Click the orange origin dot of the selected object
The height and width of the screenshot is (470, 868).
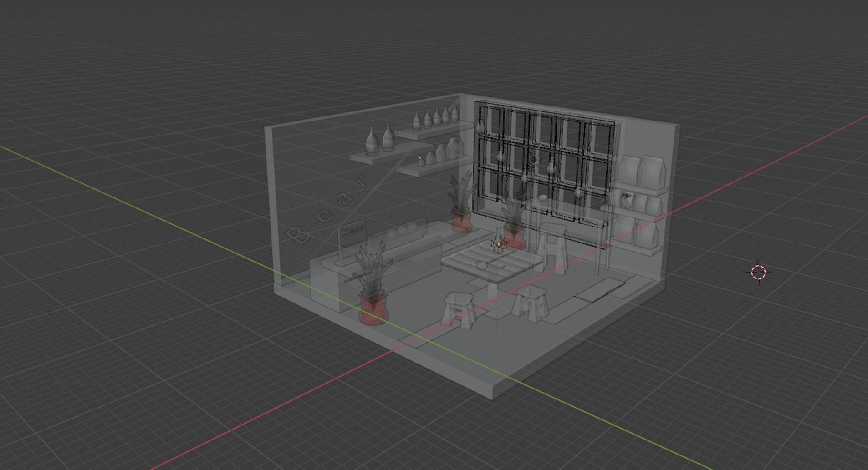499,245
